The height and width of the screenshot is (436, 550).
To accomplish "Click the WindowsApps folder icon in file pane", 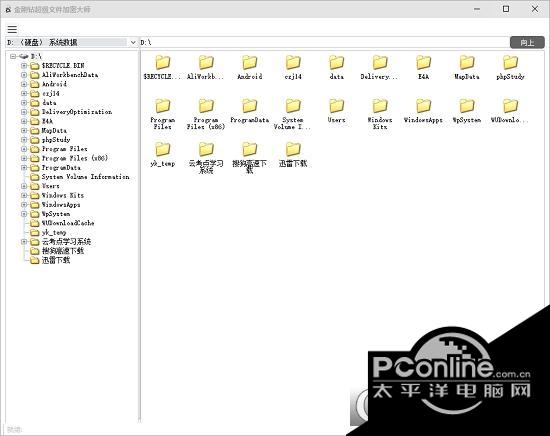I will 423,106.
